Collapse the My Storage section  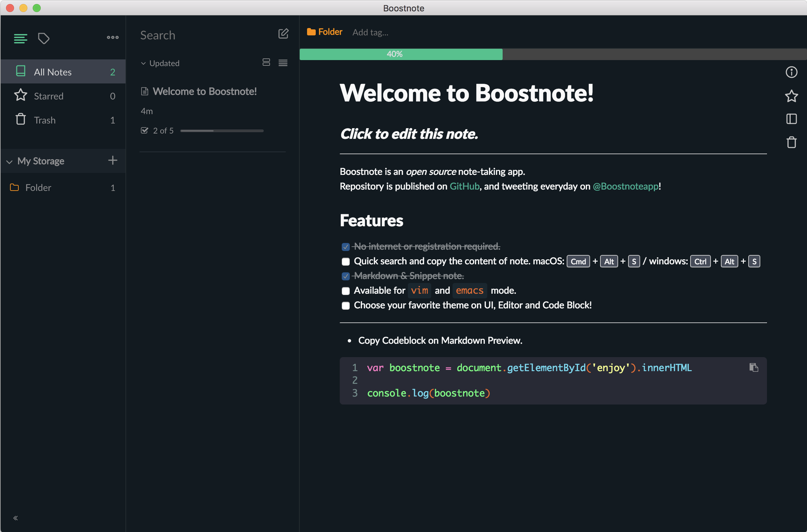(9, 162)
